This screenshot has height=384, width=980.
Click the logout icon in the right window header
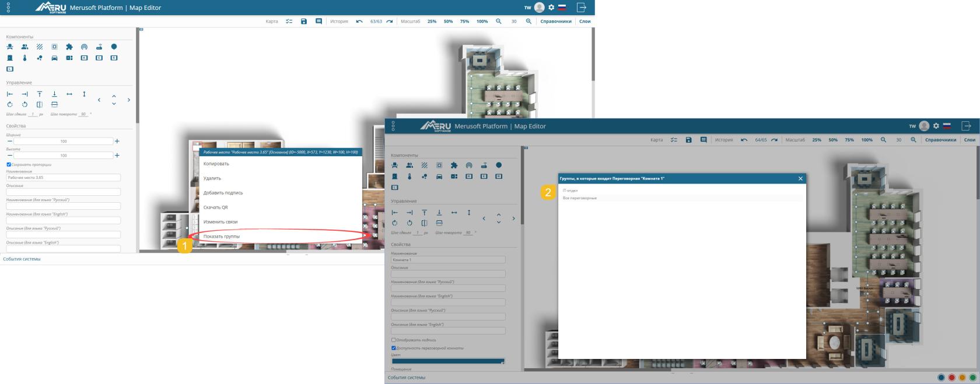click(x=966, y=126)
